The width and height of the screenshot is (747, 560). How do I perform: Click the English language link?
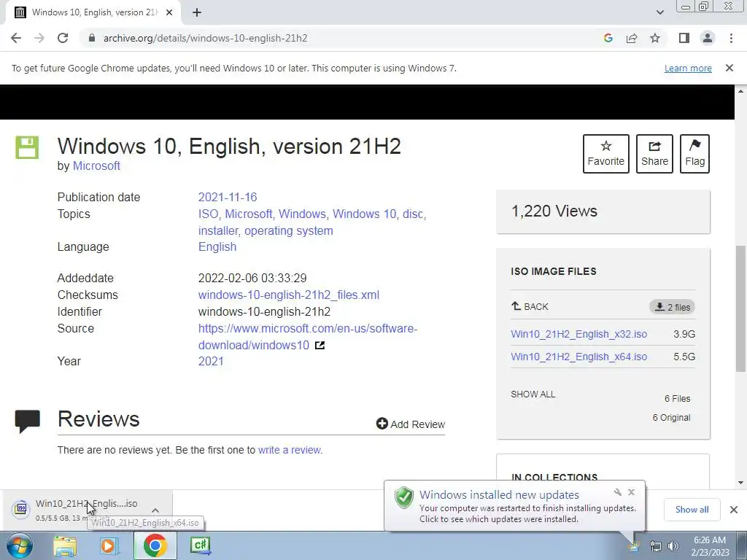point(217,246)
